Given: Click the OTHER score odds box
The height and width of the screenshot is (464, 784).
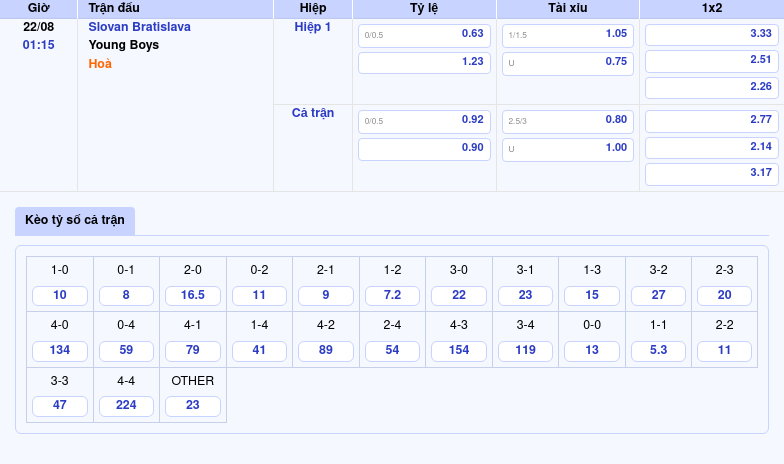Looking at the screenshot, I should [193, 406].
